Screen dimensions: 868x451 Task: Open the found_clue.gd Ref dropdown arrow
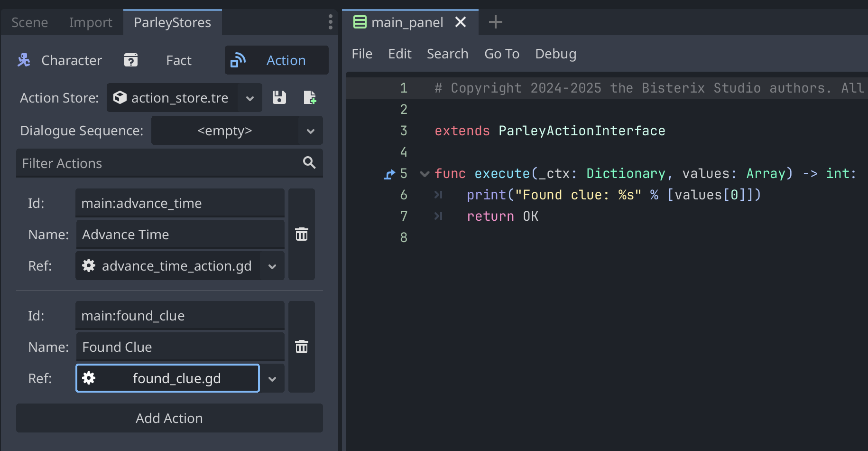click(272, 379)
